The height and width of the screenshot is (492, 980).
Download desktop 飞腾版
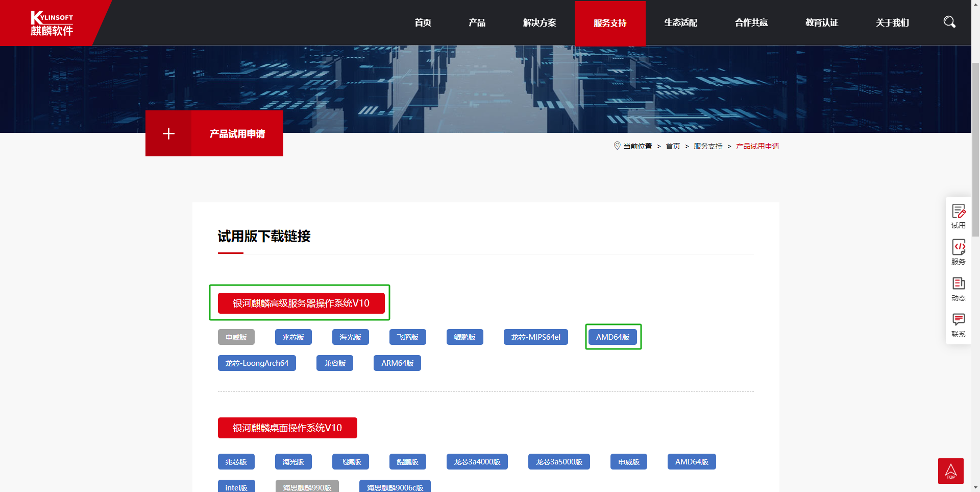click(x=351, y=462)
